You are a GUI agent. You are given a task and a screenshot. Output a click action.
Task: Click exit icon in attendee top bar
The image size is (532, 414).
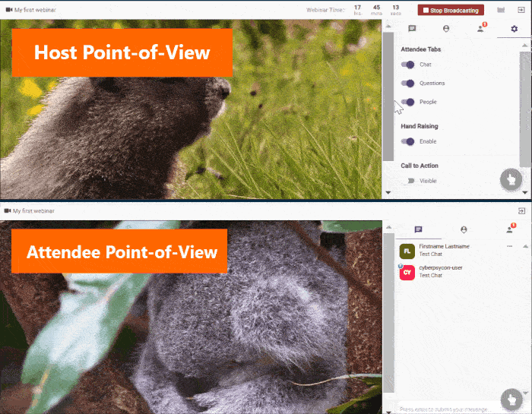point(522,210)
